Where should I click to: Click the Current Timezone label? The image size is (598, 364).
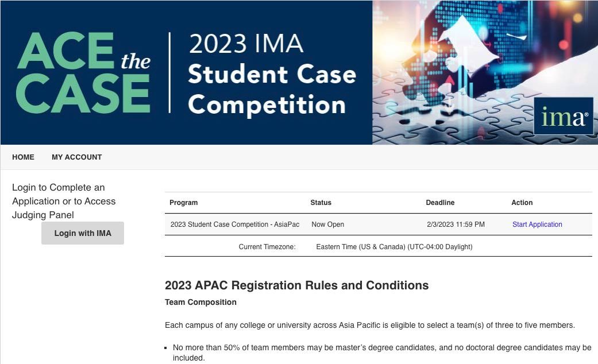coord(267,247)
